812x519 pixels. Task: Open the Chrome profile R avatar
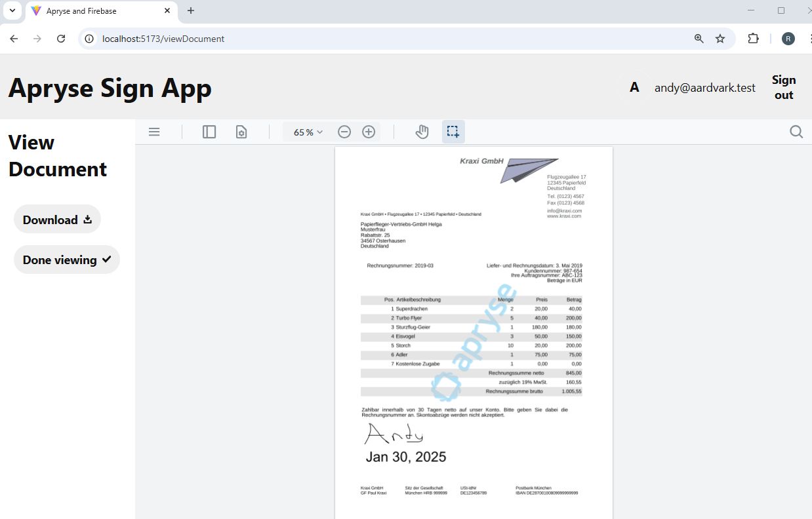click(x=788, y=39)
